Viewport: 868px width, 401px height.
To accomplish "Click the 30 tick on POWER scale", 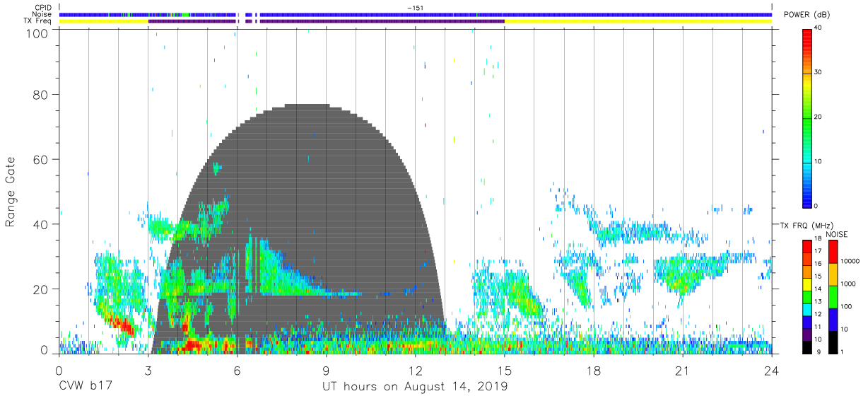I will point(819,72).
